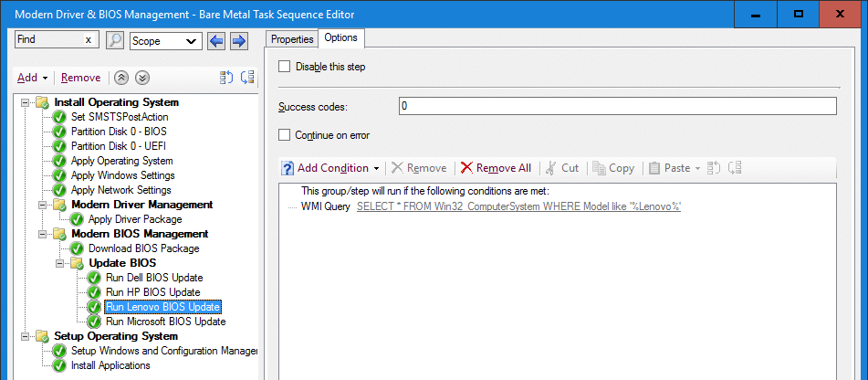868x380 pixels.
Task: Collapse the Update BIOS group
Action: [59, 263]
